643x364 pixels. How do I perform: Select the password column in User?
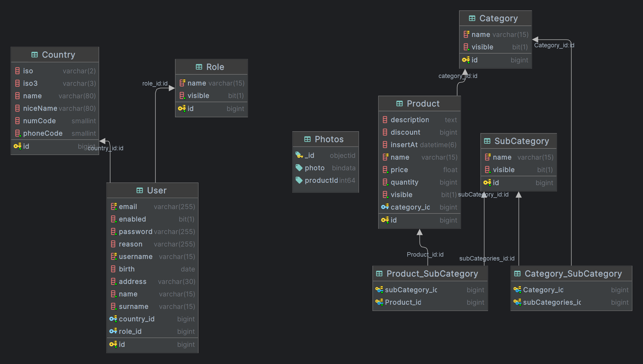click(136, 231)
